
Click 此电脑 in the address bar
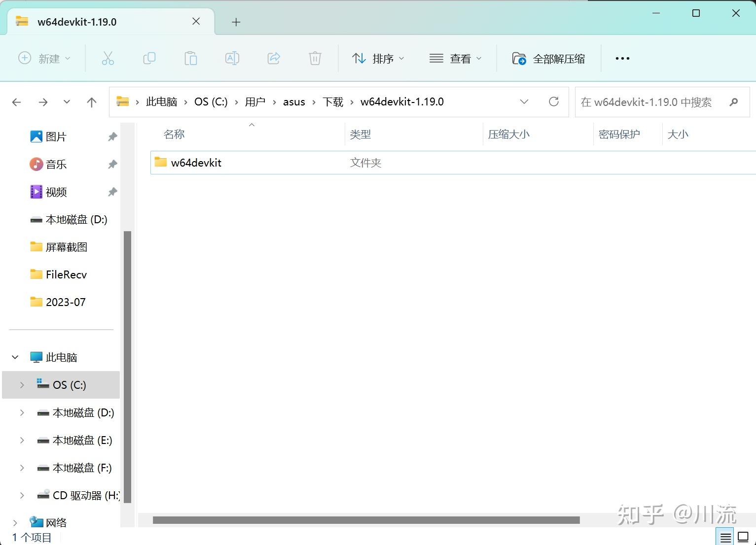click(x=162, y=102)
